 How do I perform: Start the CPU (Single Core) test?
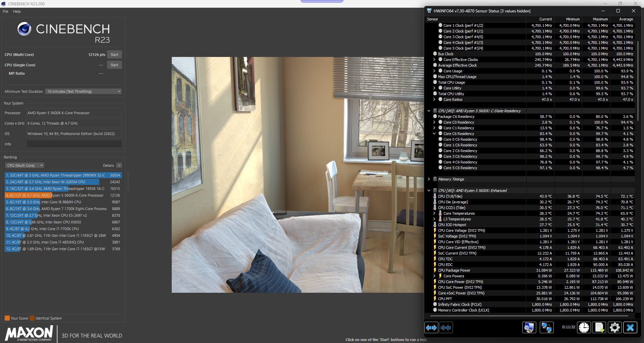pyautogui.click(x=114, y=65)
